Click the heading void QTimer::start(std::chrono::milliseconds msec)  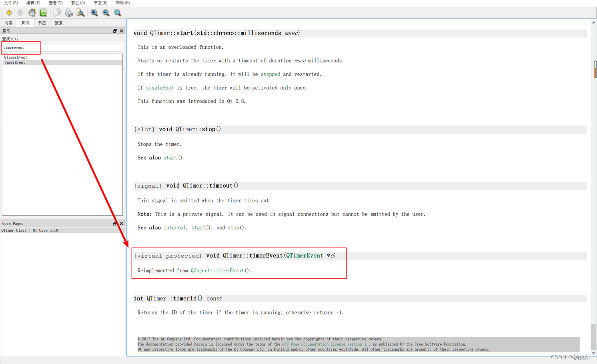pos(216,33)
